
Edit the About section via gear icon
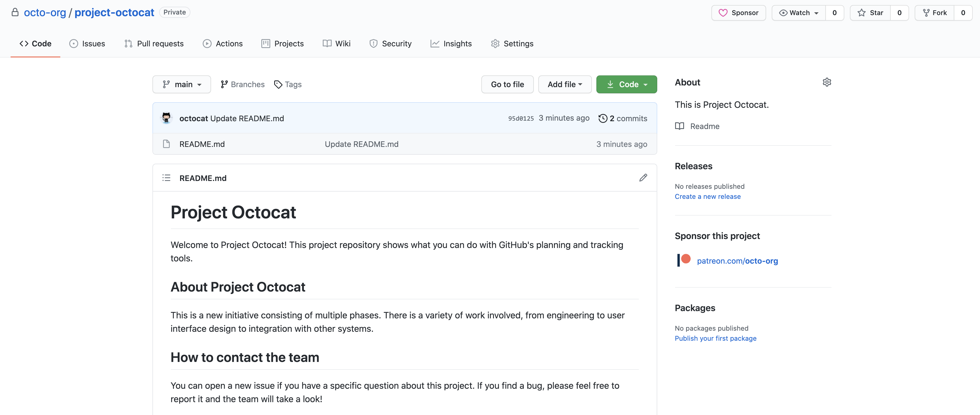pos(827,82)
